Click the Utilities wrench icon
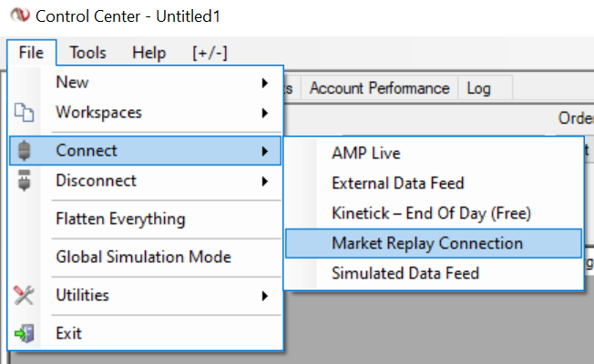This screenshot has width=594, height=364. [x=25, y=295]
